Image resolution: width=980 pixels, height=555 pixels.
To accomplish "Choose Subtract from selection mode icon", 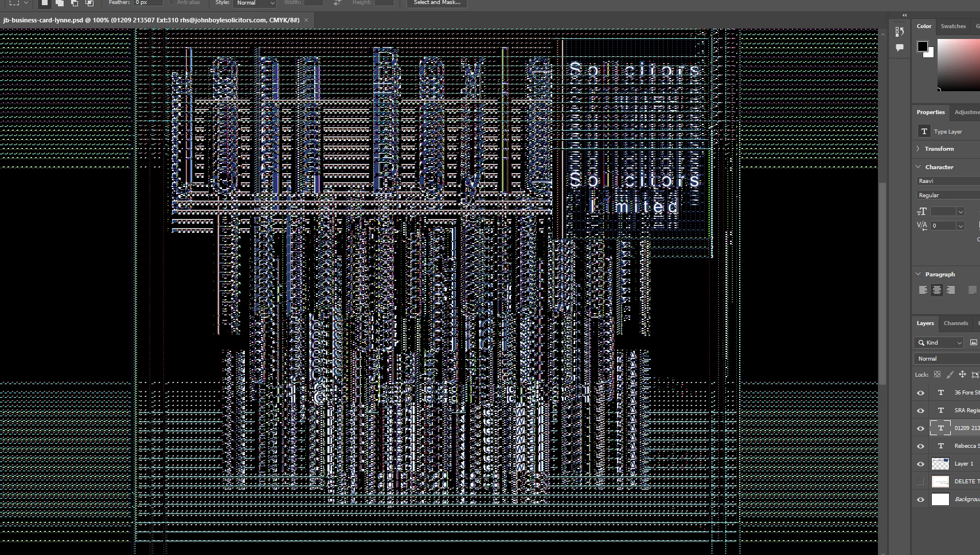I will click(75, 3).
